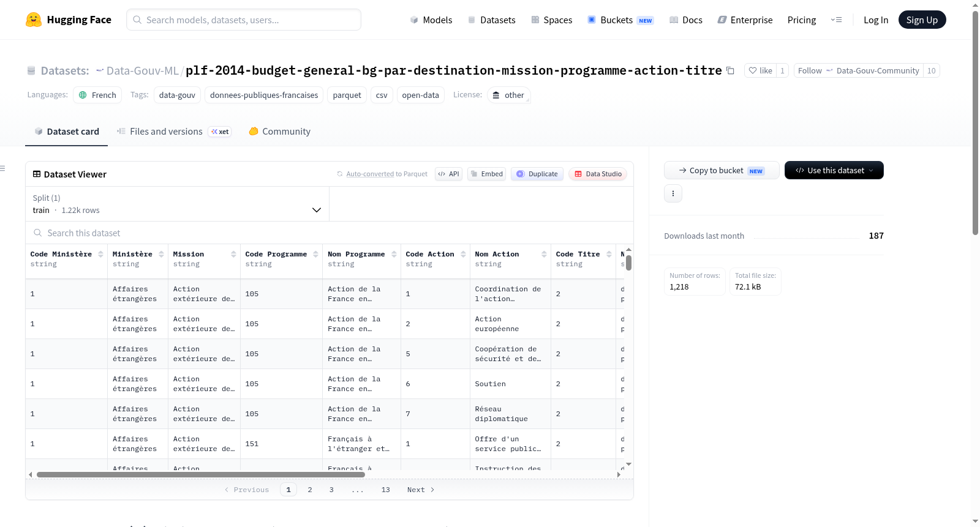Jump to page 13 of the table
This screenshot has height=527, width=980.
[x=386, y=490]
